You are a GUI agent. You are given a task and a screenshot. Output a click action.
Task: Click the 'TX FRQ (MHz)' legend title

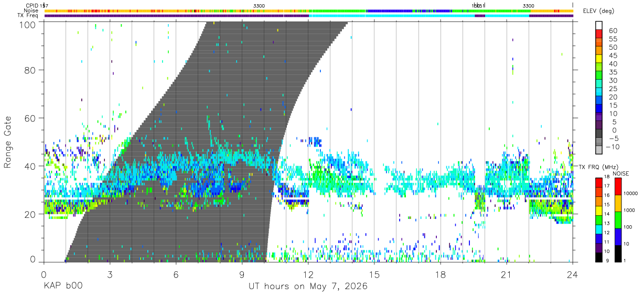tap(597, 167)
